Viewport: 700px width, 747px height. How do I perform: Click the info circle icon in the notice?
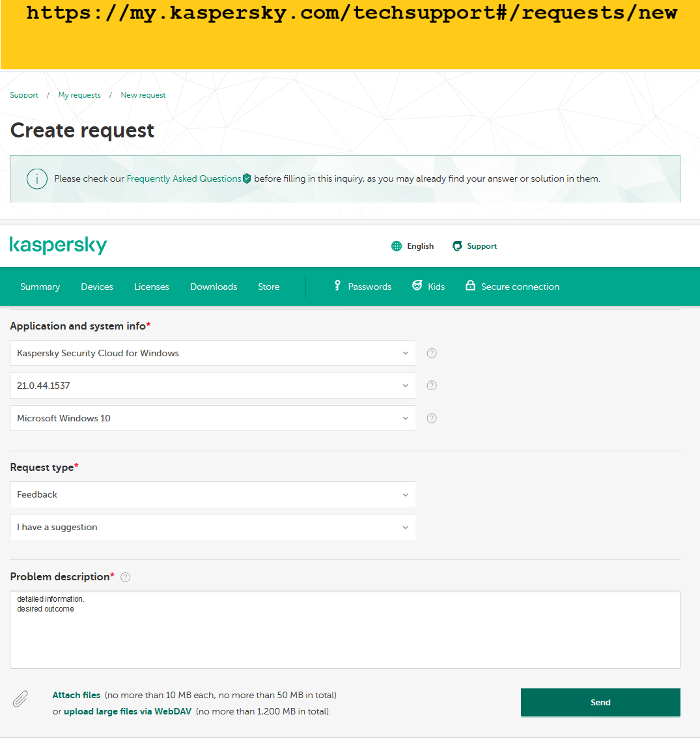pos(36,179)
